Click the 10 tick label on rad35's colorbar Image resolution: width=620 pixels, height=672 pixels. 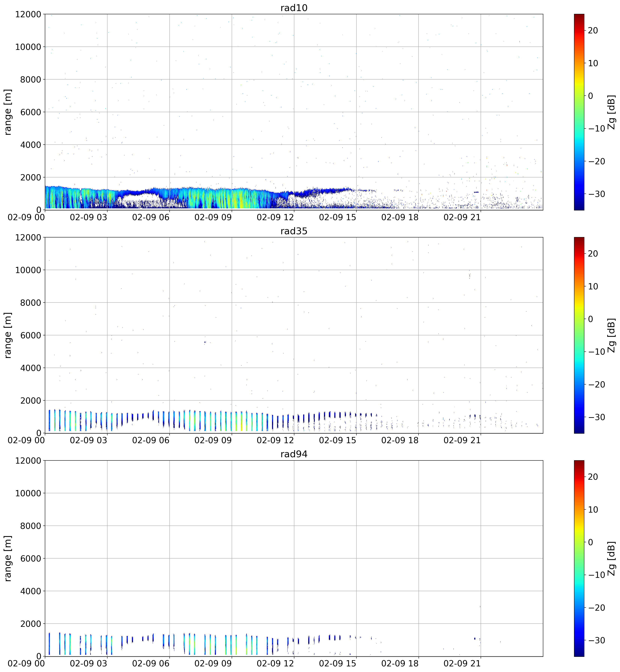593,287
